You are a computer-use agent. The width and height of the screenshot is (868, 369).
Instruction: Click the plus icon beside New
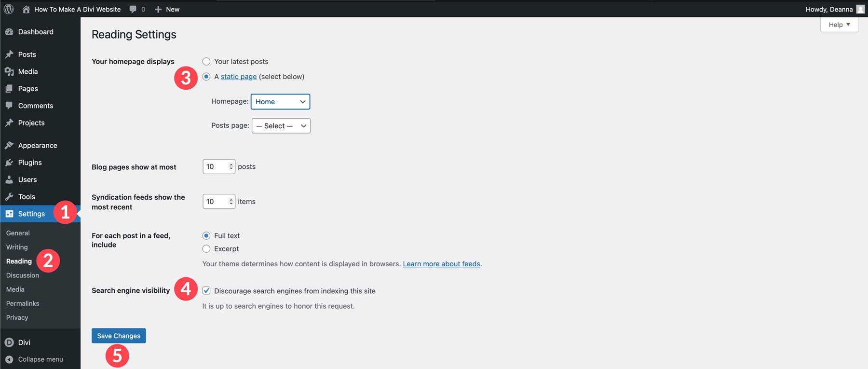[x=158, y=9]
